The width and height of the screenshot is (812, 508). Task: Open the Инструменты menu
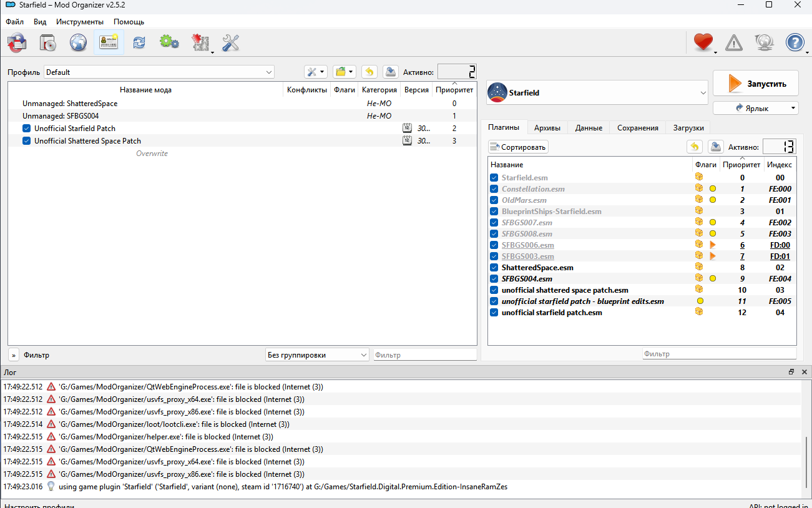click(80, 22)
